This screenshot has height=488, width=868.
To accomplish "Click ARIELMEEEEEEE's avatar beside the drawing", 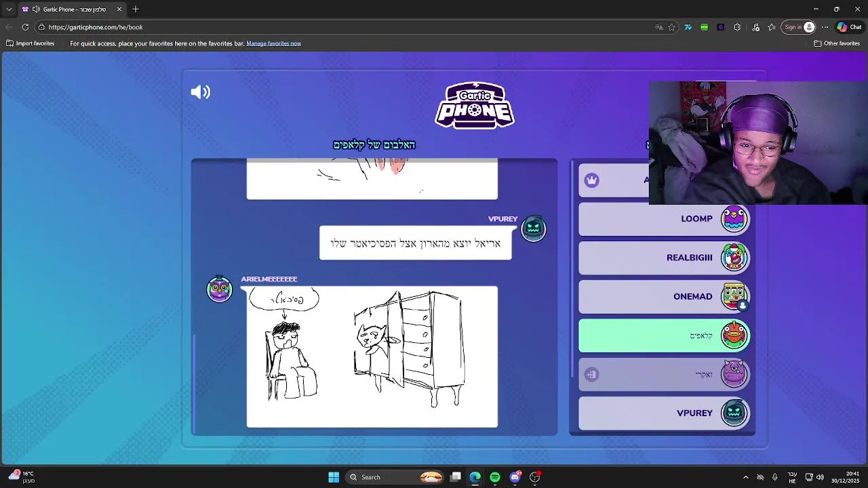I will point(219,289).
